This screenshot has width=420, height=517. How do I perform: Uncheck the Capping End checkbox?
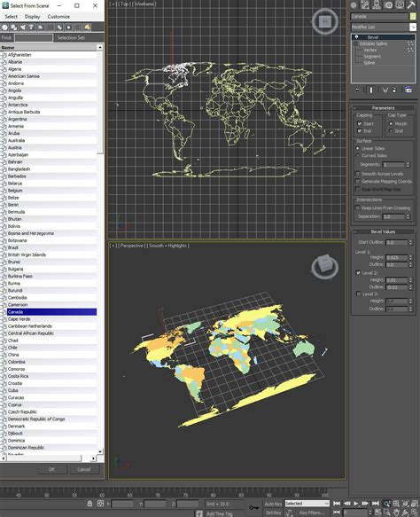pos(360,131)
